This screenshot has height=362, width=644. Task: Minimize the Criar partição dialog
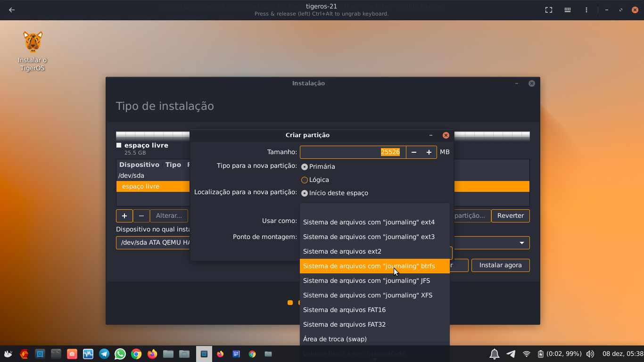pyautogui.click(x=431, y=135)
